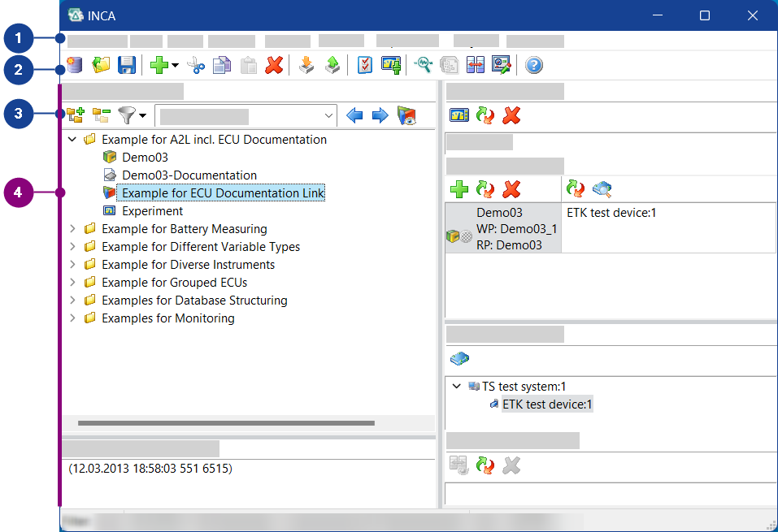Expand the Example for Battery Measuring folder
Viewport: 778px width, 532px height.
pyautogui.click(x=72, y=229)
